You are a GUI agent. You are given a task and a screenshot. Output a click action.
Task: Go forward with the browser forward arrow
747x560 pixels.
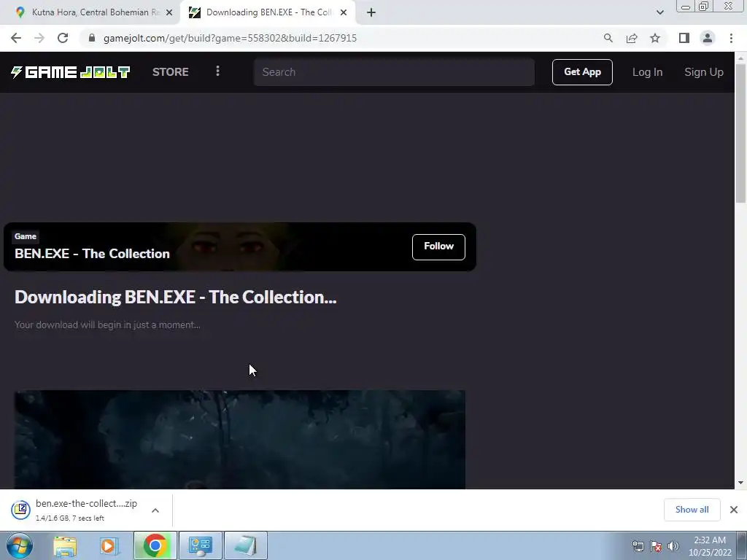[39, 38]
